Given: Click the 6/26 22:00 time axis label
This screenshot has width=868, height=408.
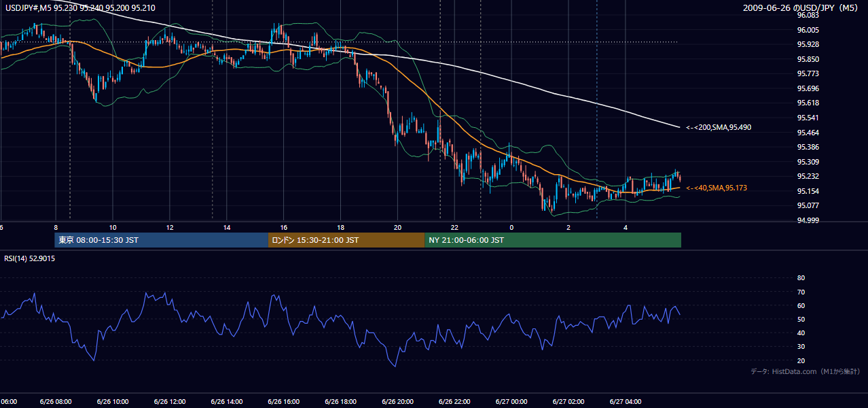Looking at the screenshot, I should tap(454, 401).
